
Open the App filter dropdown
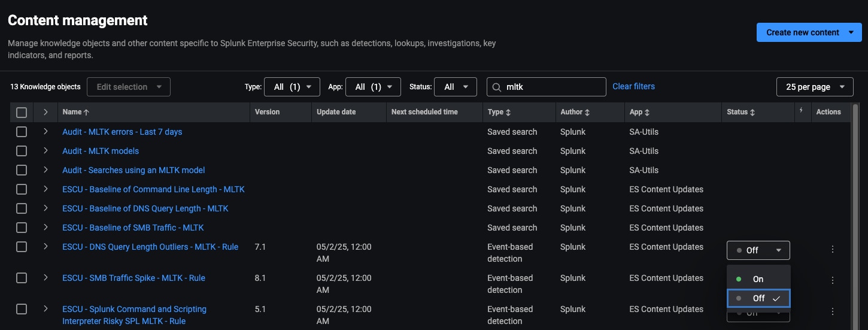[x=373, y=87]
